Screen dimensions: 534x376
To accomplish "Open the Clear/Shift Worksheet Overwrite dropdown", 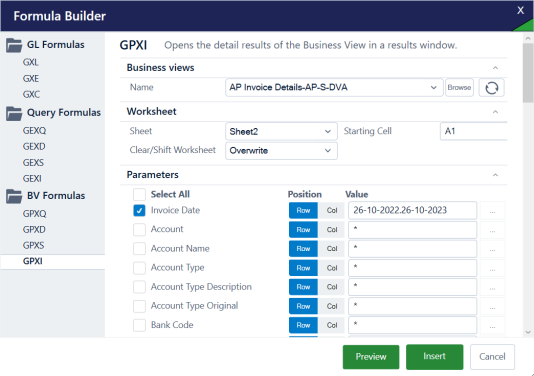I will [281, 151].
